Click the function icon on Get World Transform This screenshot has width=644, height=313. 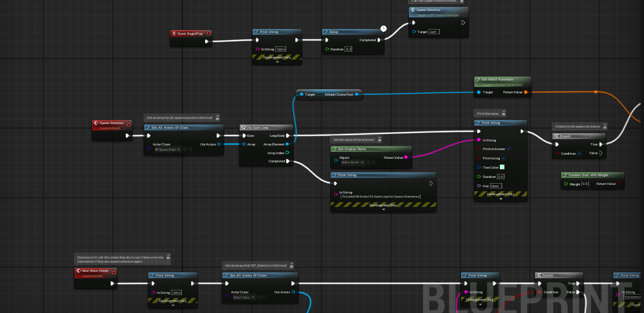[x=478, y=79]
